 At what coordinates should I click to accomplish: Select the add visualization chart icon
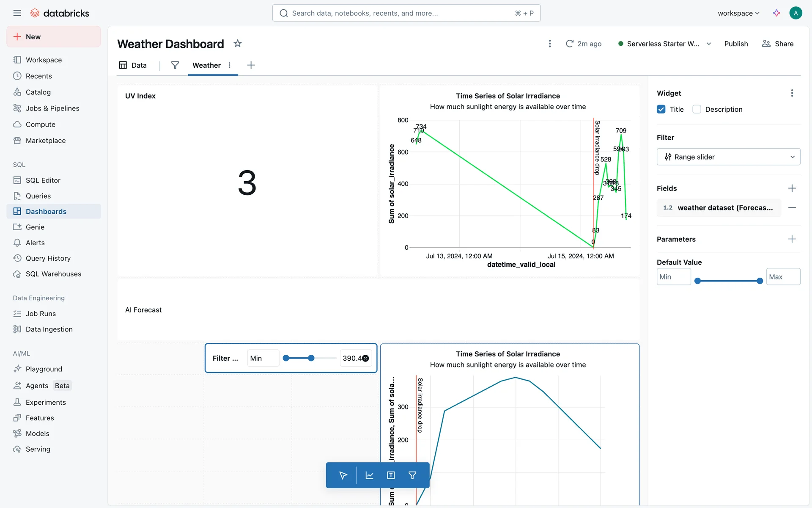[x=369, y=475]
